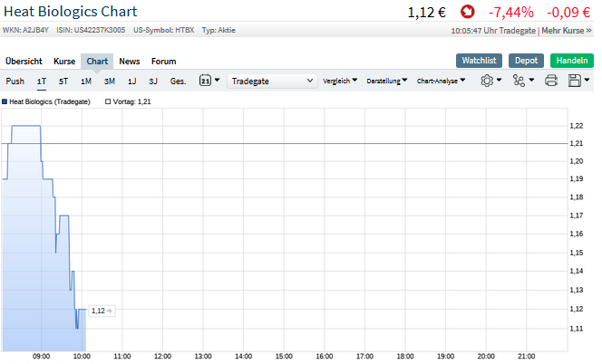This screenshot has width=602, height=364.
Task: Click the 1,22 price axis label
Action: pyautogui.click(x=577, y=126)
